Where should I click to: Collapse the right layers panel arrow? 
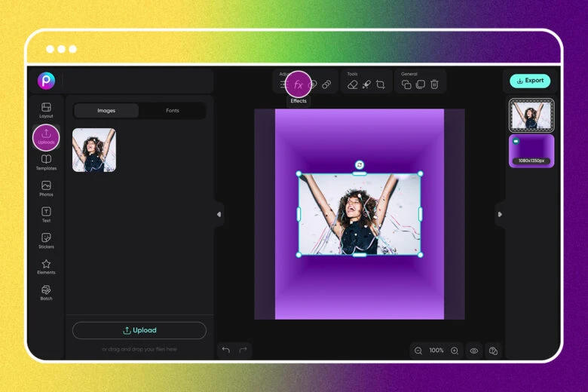pyautogui.click(x=500, y=214)
